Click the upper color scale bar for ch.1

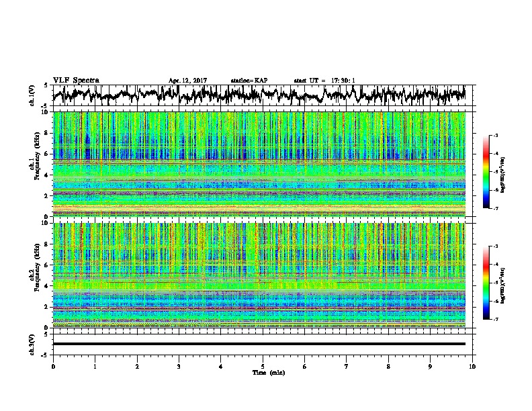[x=486, y=172]
